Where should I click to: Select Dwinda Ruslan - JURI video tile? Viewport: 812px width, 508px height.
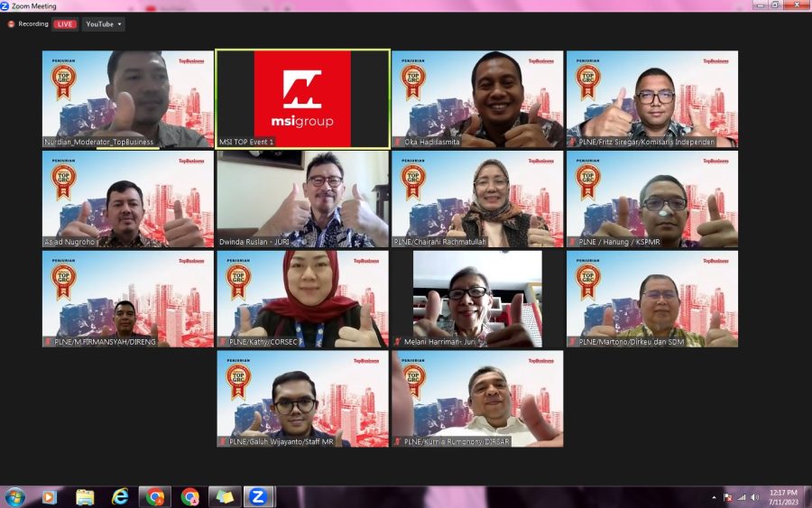coord(302,199)
